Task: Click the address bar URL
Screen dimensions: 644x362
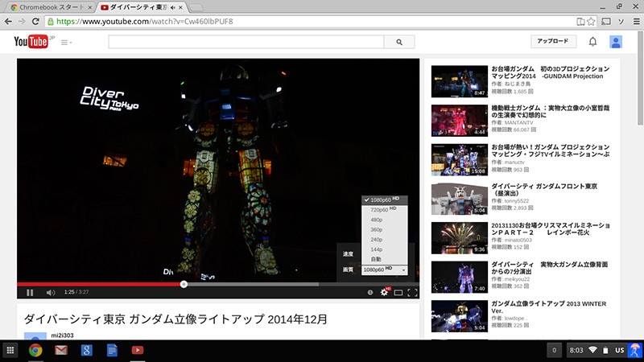Action: click(x=145, y=22)
